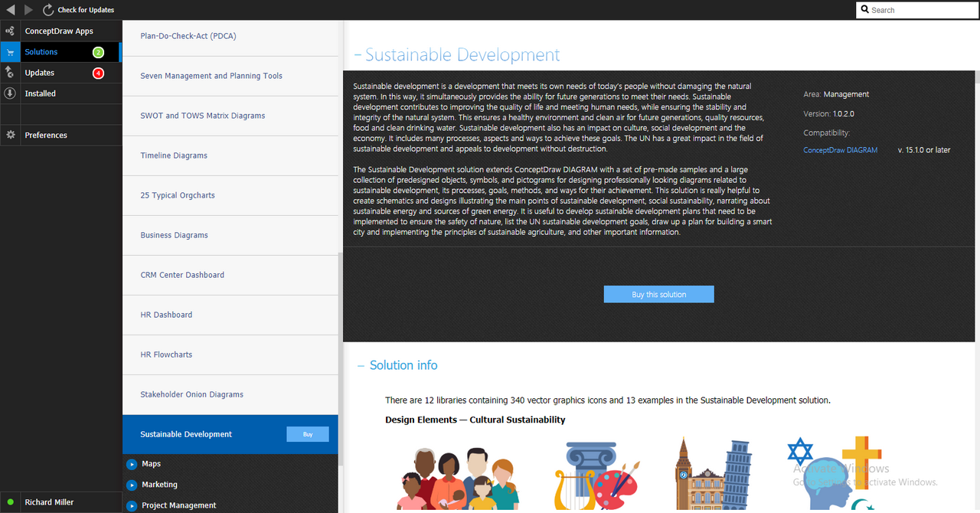The image size is (980, 513).
Task: Click the Installed download icon
Action: point(10,93)
